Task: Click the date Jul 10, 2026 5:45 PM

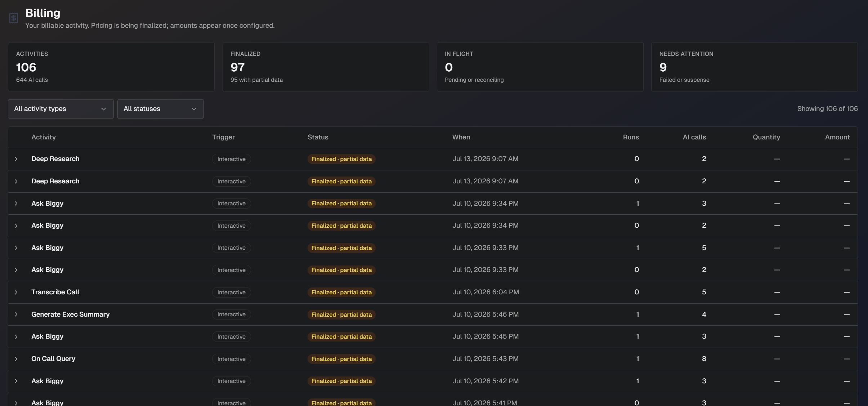Action: [486, 336]
